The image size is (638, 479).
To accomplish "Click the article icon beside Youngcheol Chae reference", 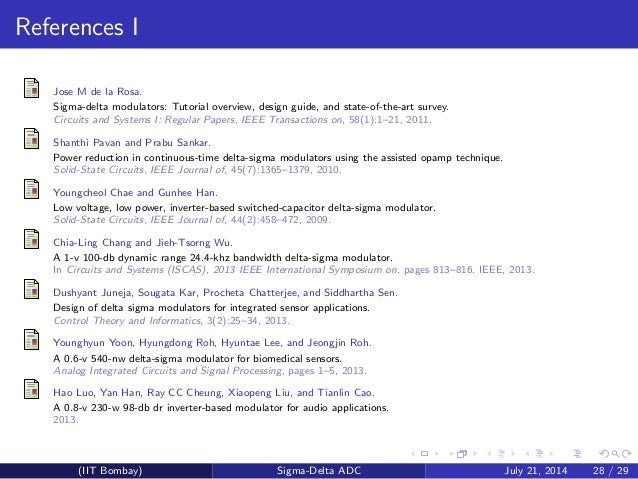I will pyautogui.click(x=31, y=189).
